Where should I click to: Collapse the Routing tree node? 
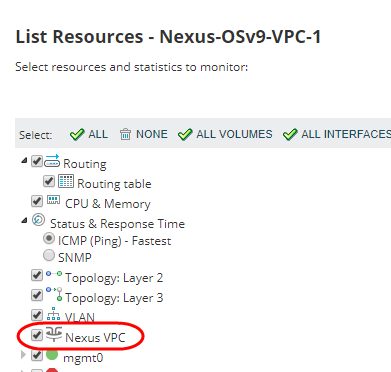coord(24,161)
